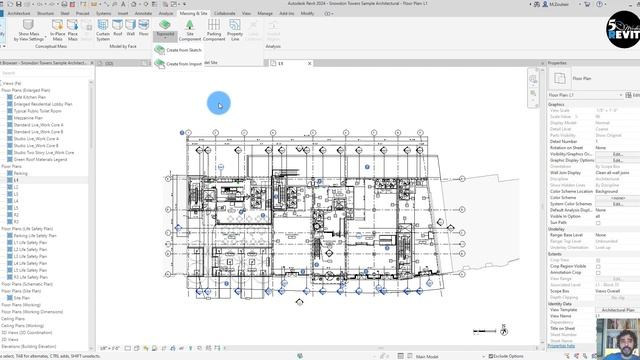
Task: Select Green Roof Materials Legend view
Action: pos(40,160)
